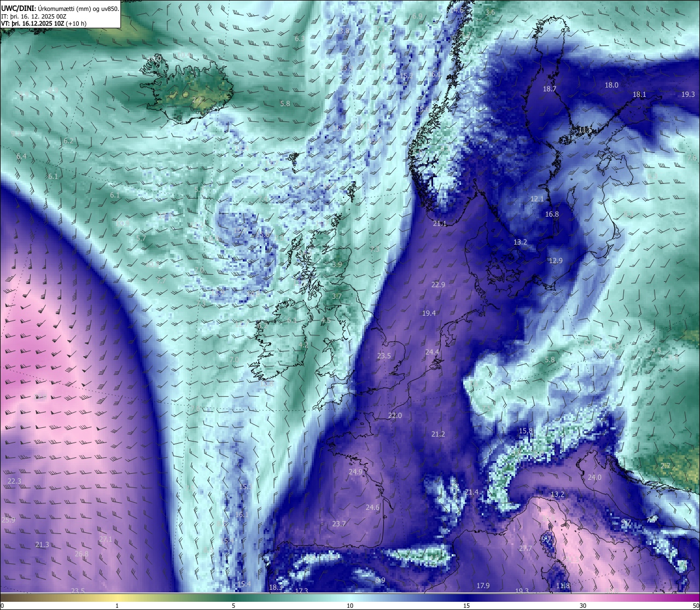The height and width of the screenshot is (610, 700).
Task: Click the 21.3 value label
Action: [42, 544]
